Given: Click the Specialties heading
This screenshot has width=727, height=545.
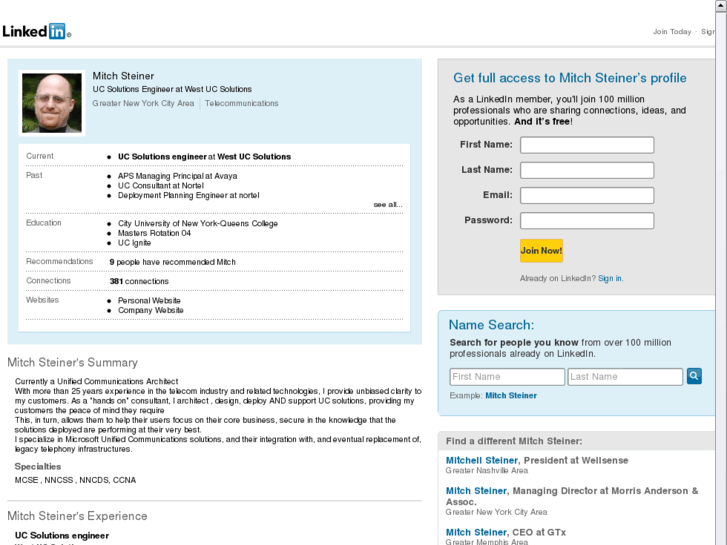Looking at the screenshot, I should coord(38,467).
